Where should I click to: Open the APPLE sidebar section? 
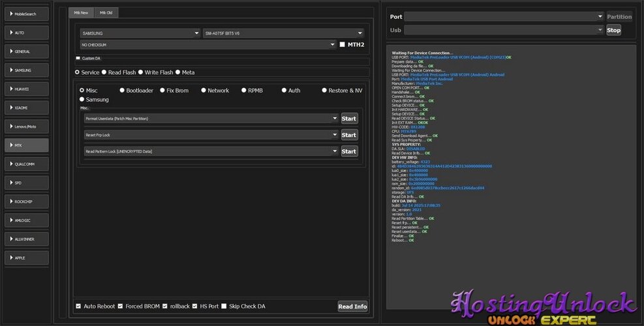point(27,258)
